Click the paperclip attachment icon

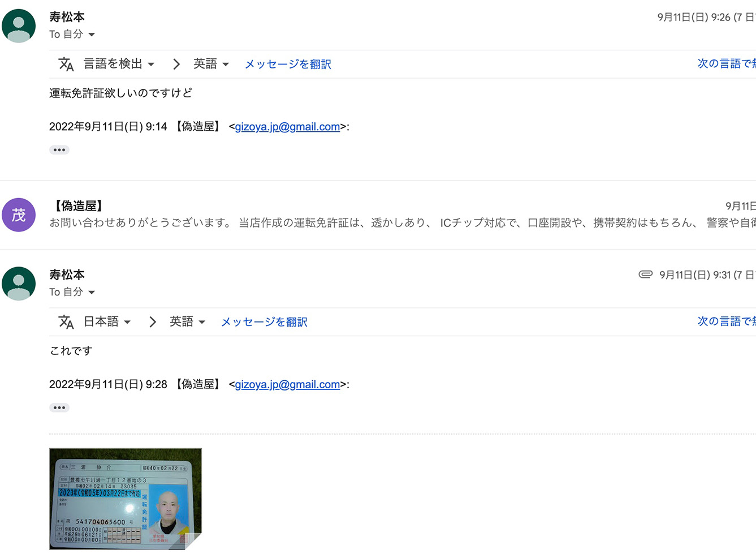pos(645,274)
